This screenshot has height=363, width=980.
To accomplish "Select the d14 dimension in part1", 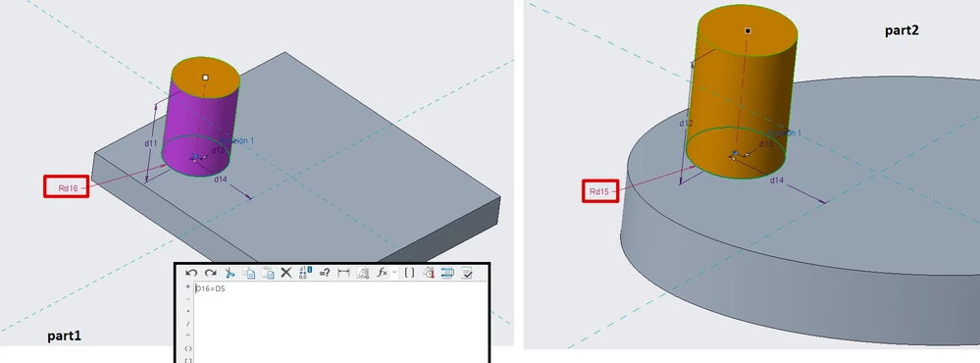I will pyautogui.click(x=220, y=180).
